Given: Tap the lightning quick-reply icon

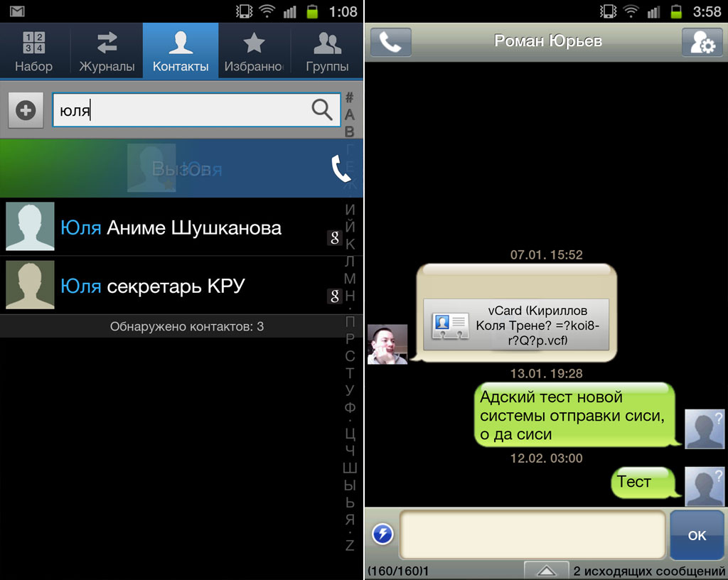Looking at the screenshot, I should (x=383, y=534).
